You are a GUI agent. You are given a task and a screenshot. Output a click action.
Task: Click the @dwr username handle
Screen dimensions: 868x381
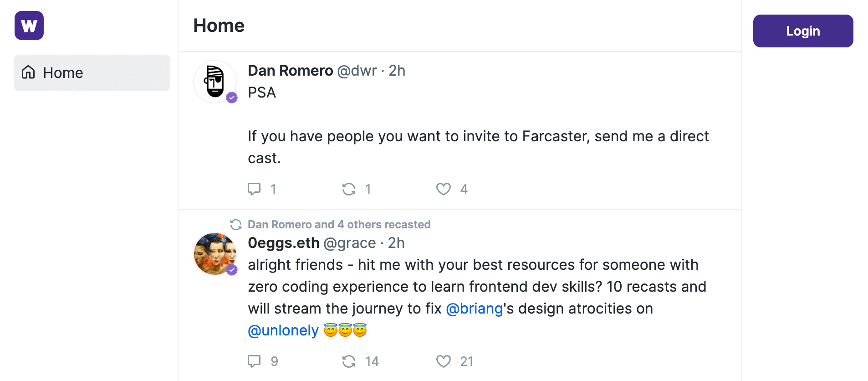click(x=357, y=71)
